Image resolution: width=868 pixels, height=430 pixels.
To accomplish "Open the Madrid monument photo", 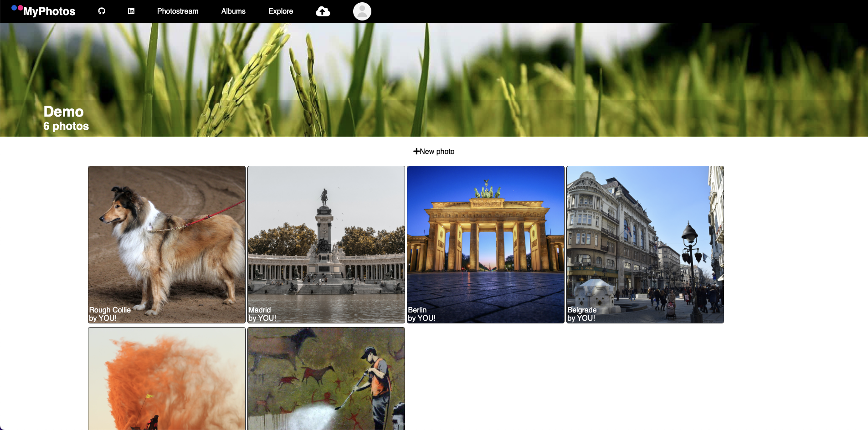I will (326, 237).
